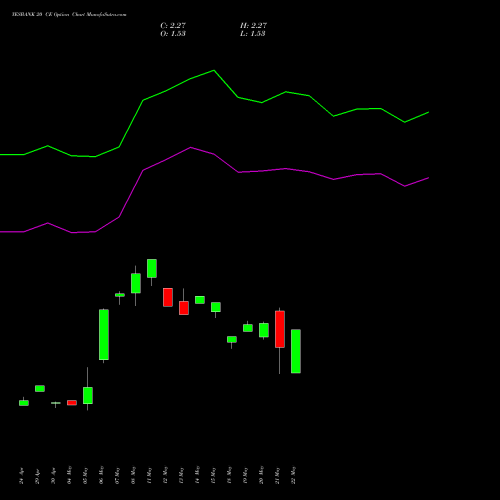Select the red candle for 12 May
The width and height of the screenshot is (500, 500).
(x=168, y=297)
